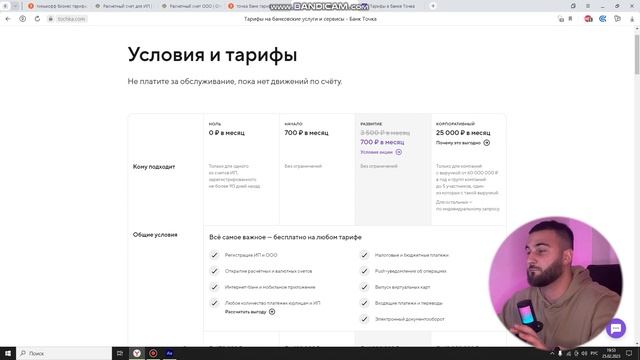Screen dimensions: 640x360
Task: Click the circle arrow next to Условия акции
Action: (x=399, y=152)
